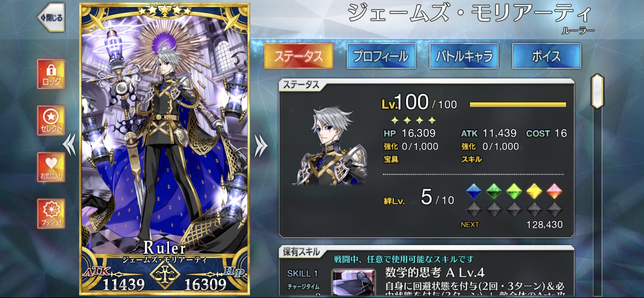This screenshot has width=644, height=298.
Task: Open the ボイス voice tab
Action: (x=546, y=56)
